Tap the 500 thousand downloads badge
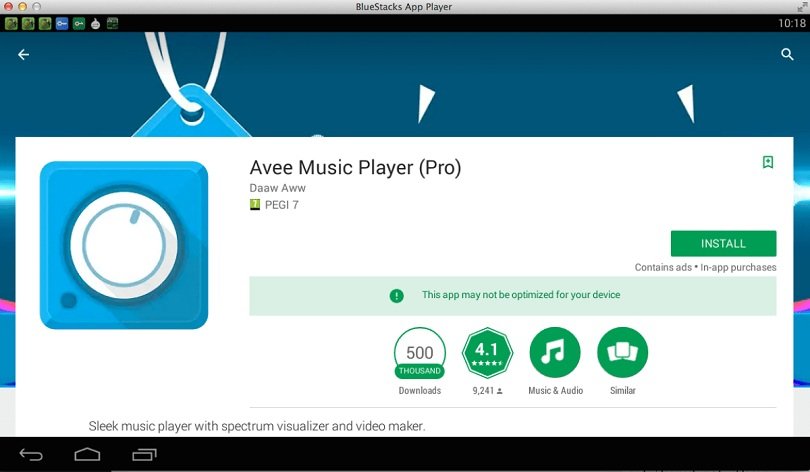Viewport: 810px width, 472px height. (419, 354)
